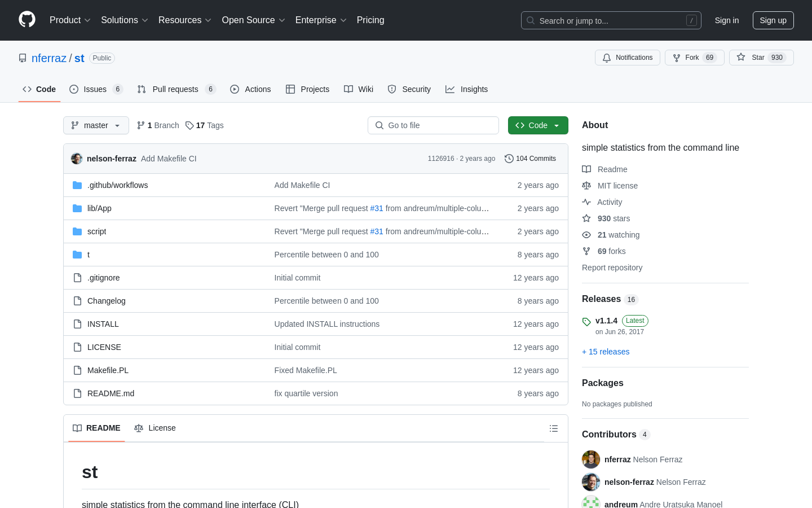812x508 pixels.
Task: Click nferraz contributor avatar
Action: pyautogui.click(x=591, y=459)
